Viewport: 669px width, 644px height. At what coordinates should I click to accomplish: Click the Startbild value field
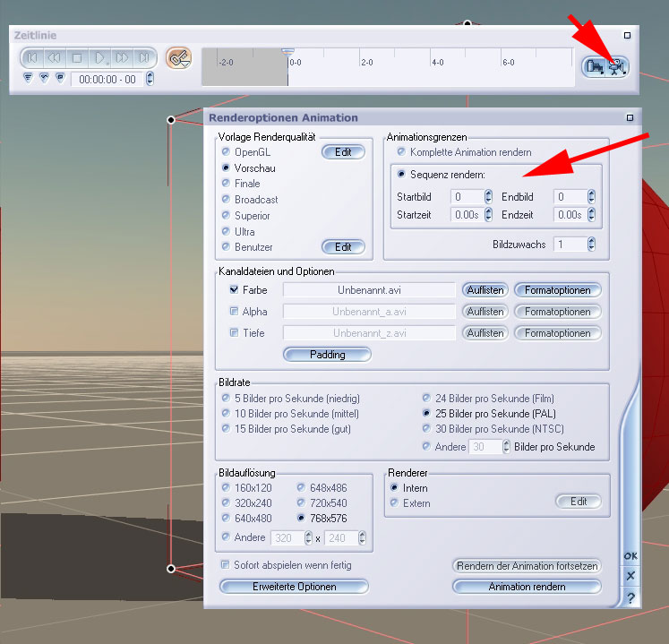[x=467, y=197]
